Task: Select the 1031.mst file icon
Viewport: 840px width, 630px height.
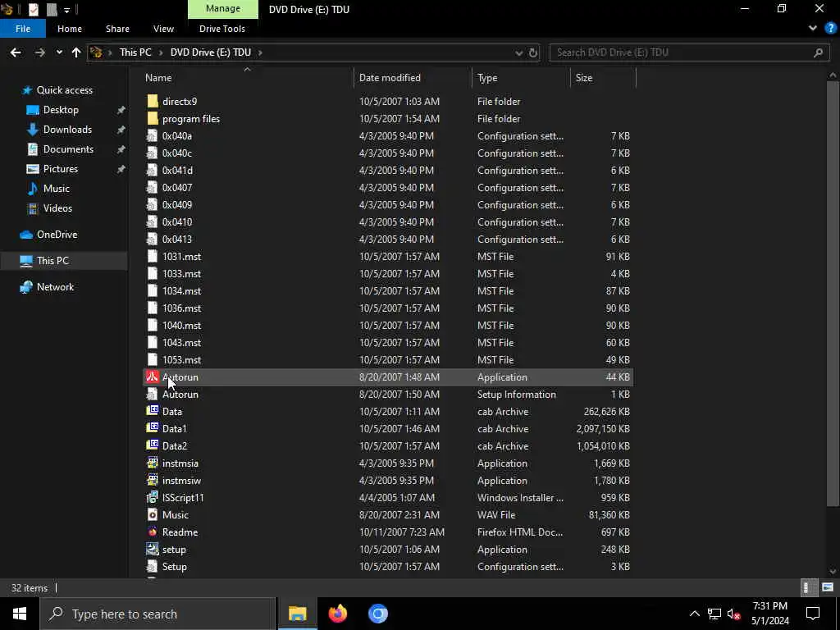Action: click(153, 256)
